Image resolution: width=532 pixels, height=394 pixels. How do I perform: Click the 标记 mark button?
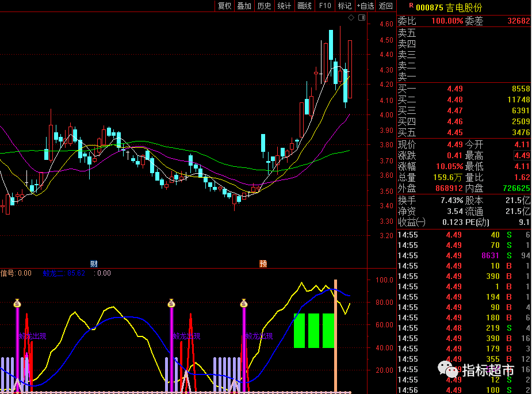345,6
